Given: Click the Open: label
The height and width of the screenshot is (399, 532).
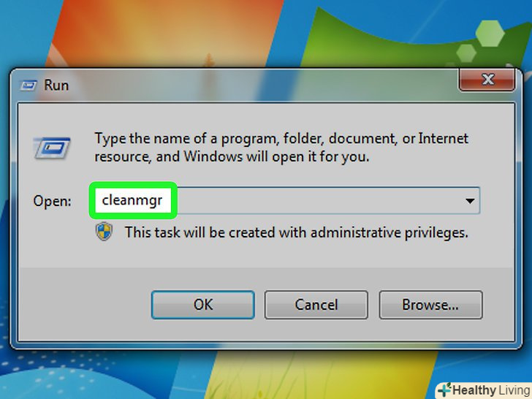Looking at the screenshot, I should pos(53,201).
